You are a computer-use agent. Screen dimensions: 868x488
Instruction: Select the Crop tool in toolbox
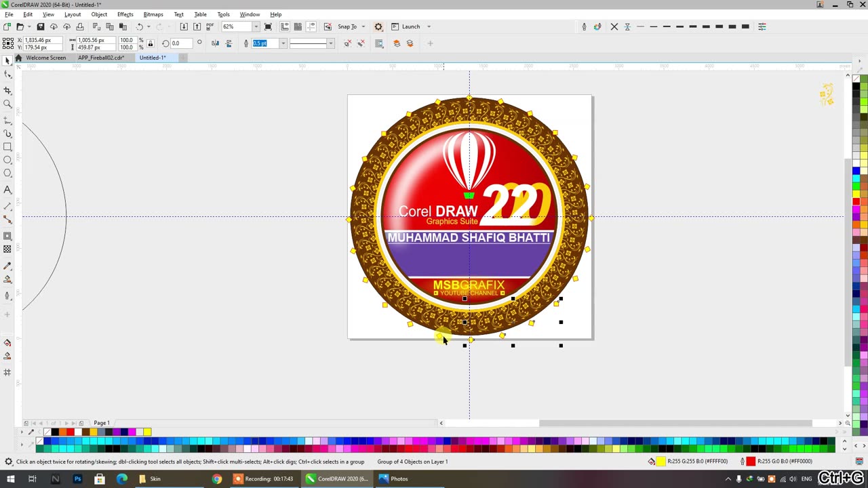[7, 90]
